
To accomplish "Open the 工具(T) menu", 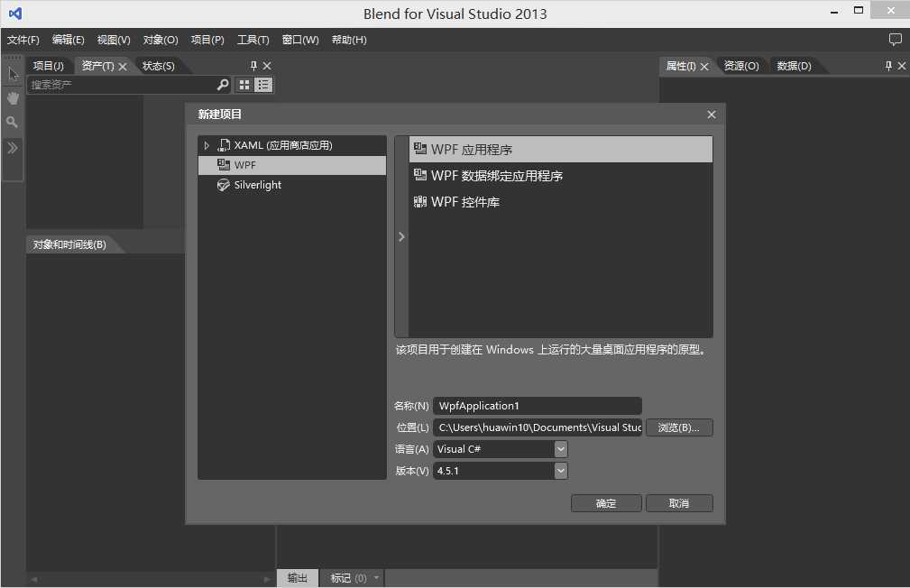I will tap(253, 40).
